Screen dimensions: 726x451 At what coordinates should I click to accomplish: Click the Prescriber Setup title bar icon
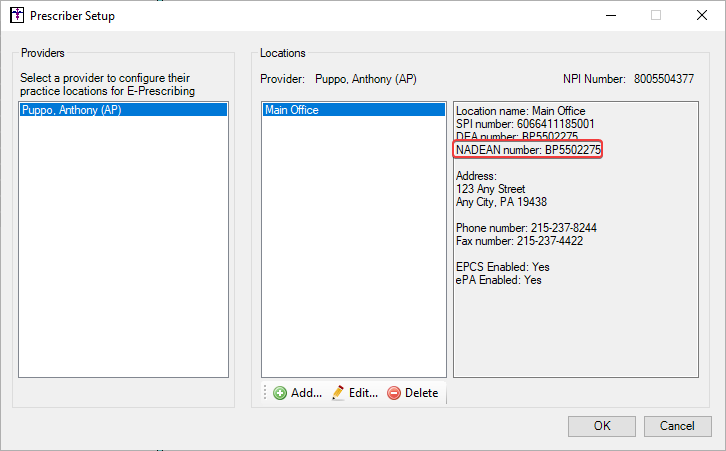click(x=16, y=16)
